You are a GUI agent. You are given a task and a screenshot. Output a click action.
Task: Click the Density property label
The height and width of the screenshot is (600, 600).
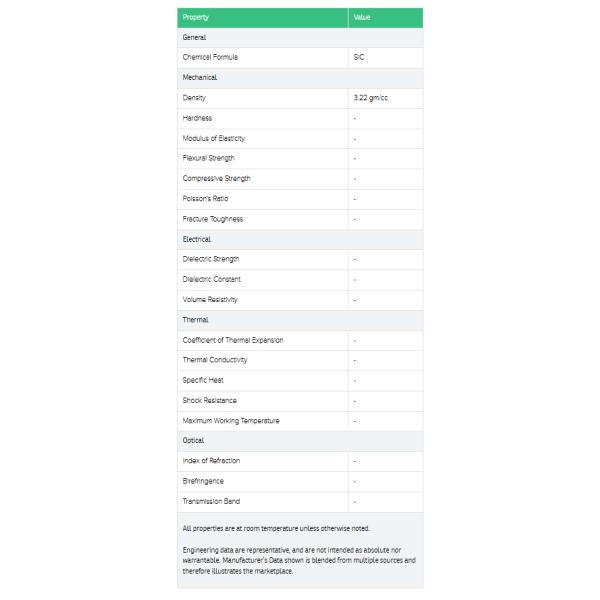[x=195, y=98]
